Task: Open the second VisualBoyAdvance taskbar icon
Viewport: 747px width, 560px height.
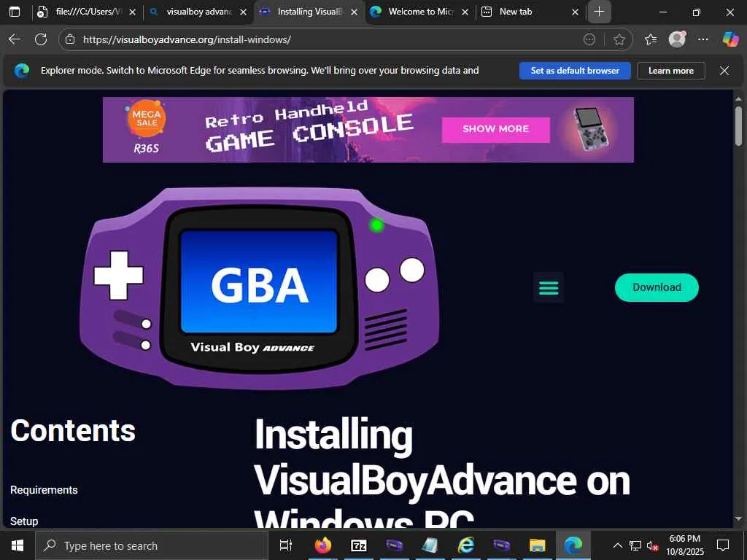Action: click(x=502, y=545)
